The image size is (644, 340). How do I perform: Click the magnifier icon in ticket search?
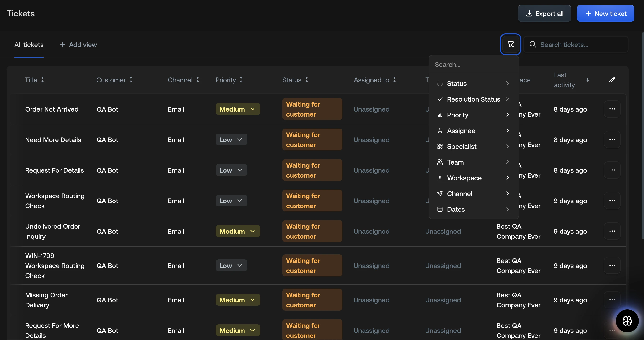[x=533, y=45]
